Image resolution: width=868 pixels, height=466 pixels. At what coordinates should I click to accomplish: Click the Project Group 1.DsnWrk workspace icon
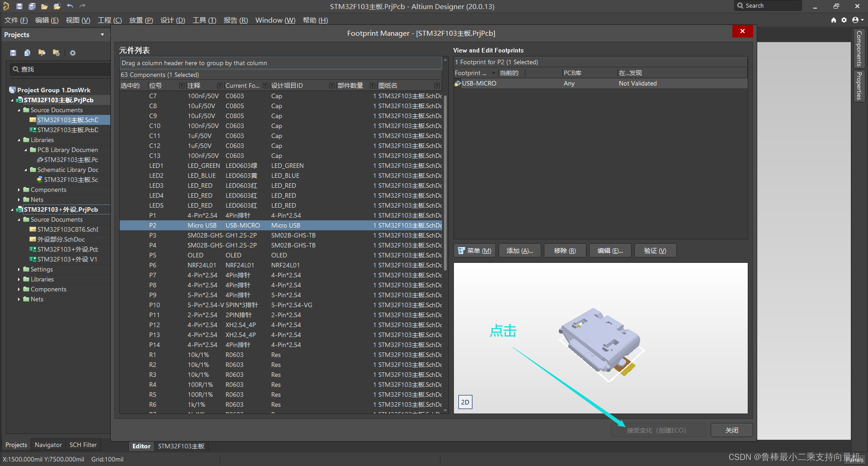(x=13, y=90)
